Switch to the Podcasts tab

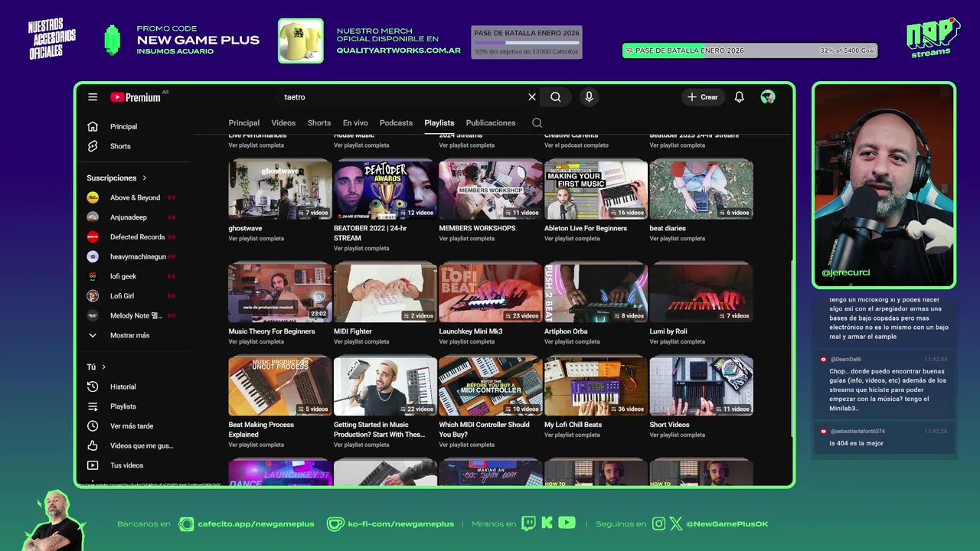point(396,122)
